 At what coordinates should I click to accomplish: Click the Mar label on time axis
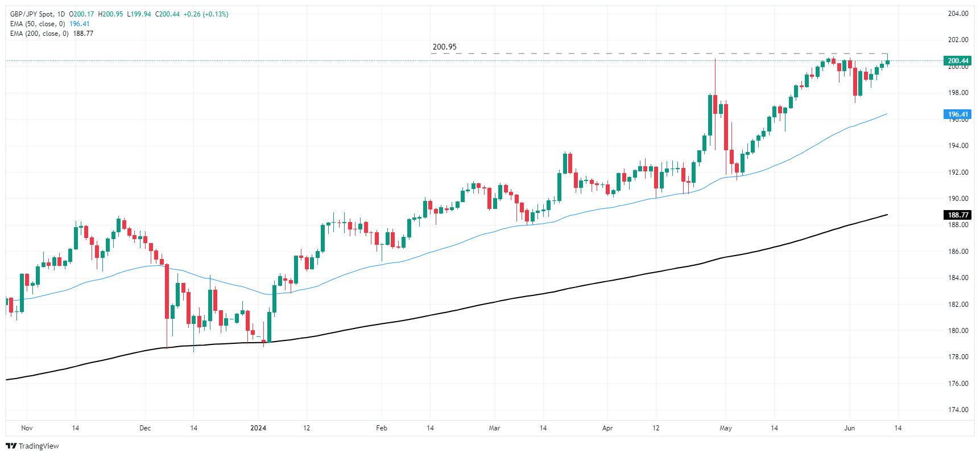494,428
